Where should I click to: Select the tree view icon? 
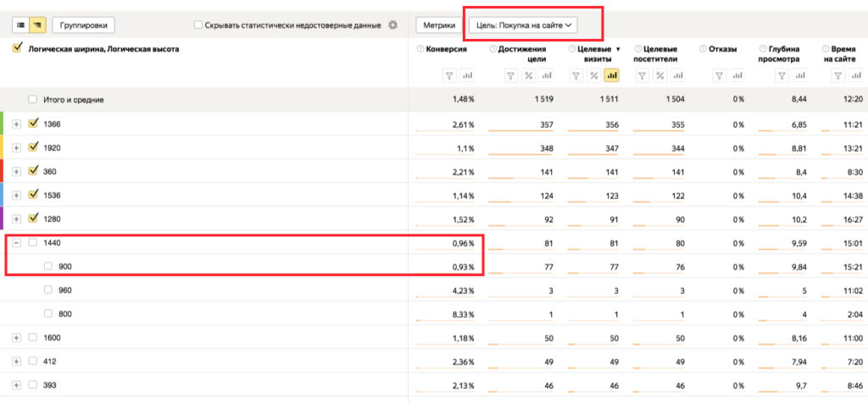[37, 25]
